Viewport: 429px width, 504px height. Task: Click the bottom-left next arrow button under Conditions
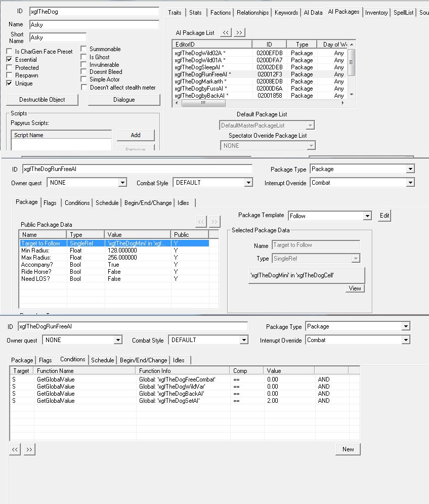pos(29,449)
